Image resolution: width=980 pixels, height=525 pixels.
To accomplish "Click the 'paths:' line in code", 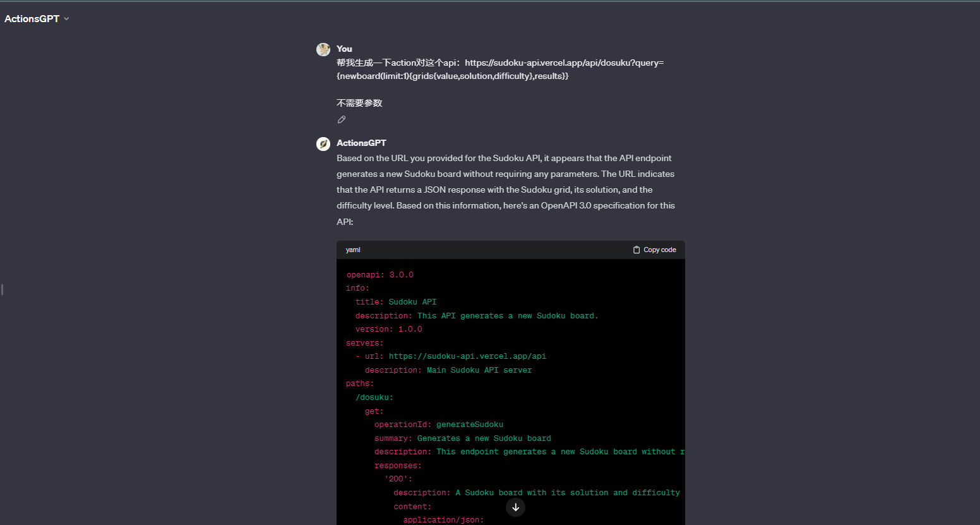I will [x=360, y=383].
